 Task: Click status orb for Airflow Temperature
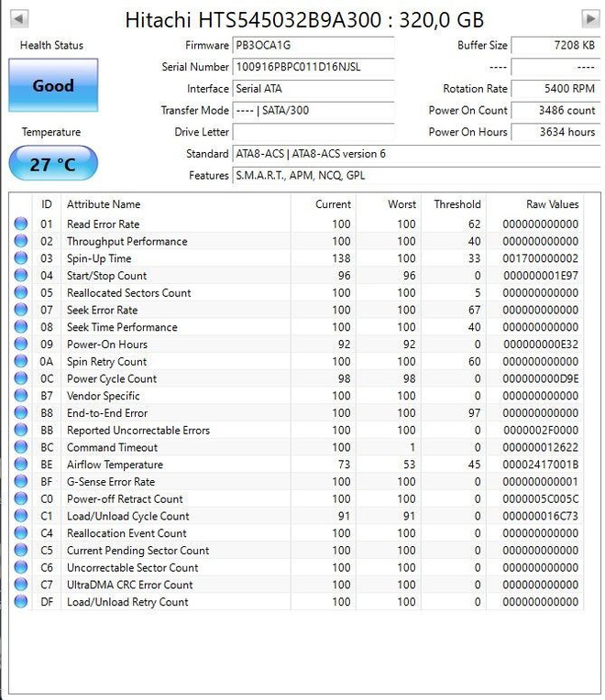click(20, 465)
